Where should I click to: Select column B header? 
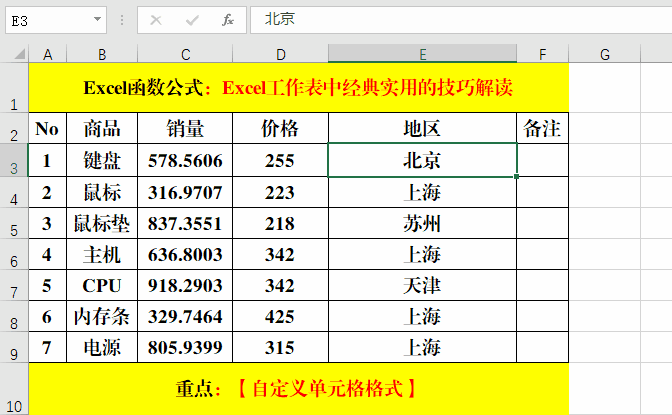point(102,54)
